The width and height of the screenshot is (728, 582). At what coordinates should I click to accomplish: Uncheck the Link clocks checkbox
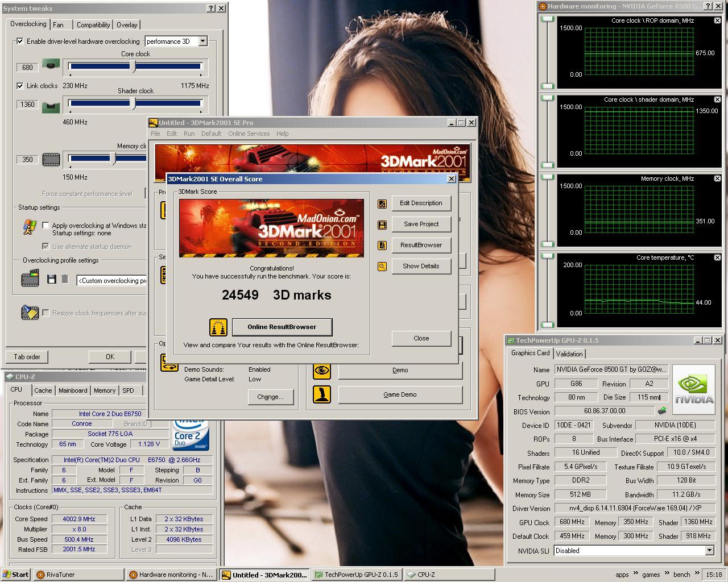(20, 86)
